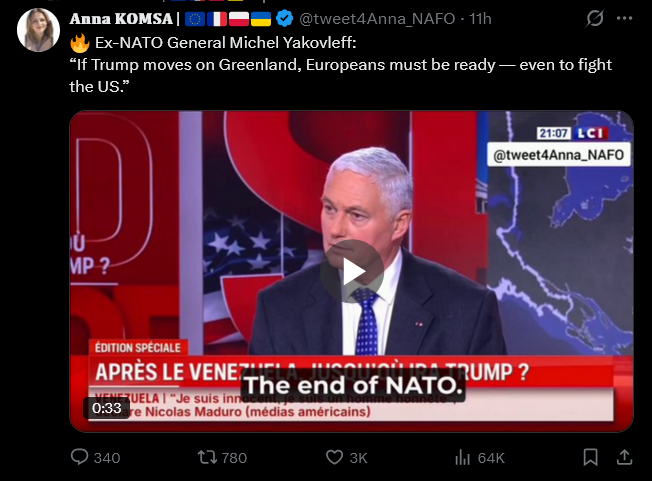Click the share post icon

[x=626, y=457]
